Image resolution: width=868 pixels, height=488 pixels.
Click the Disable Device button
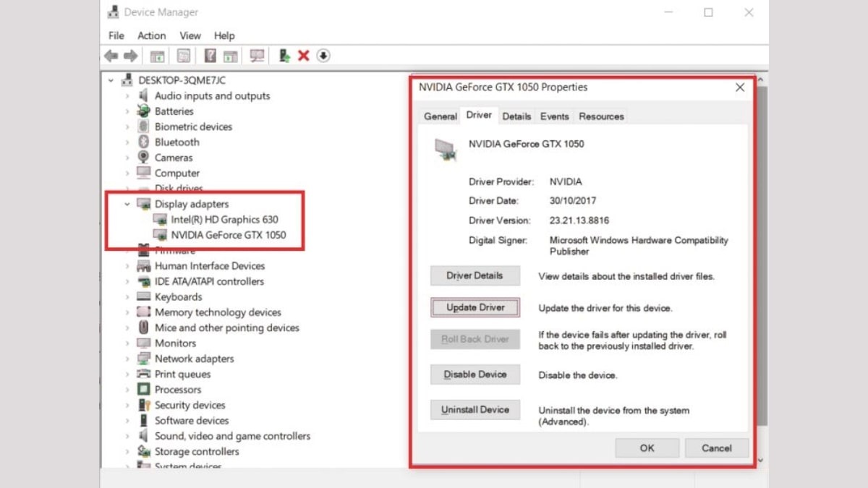[475, 374]
